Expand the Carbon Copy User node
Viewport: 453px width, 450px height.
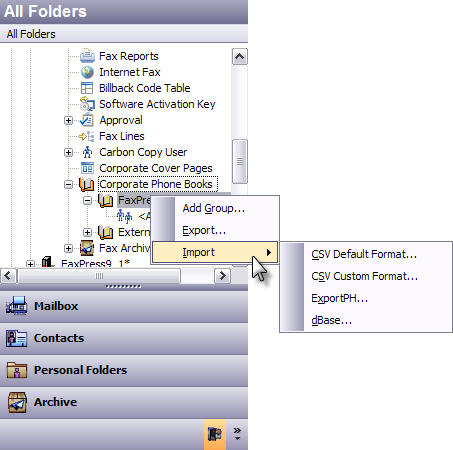pyautogui.click(x=68, y=152)
